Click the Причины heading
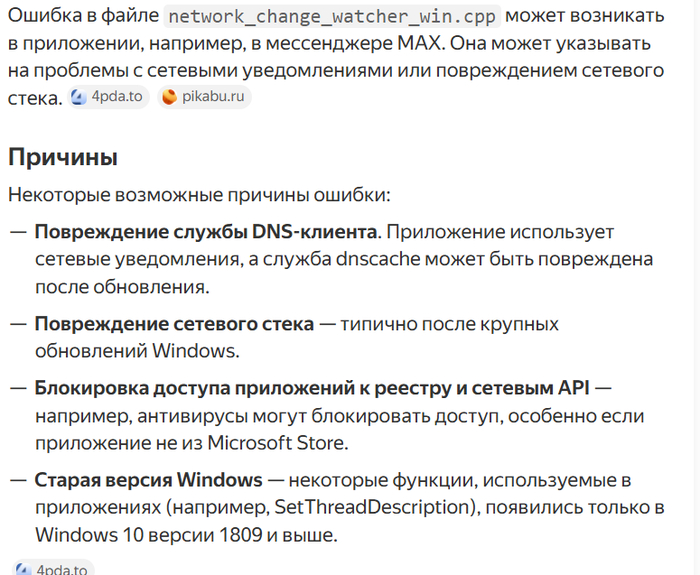700x575 pixels. pyautogui.click(x=63, y=157)
